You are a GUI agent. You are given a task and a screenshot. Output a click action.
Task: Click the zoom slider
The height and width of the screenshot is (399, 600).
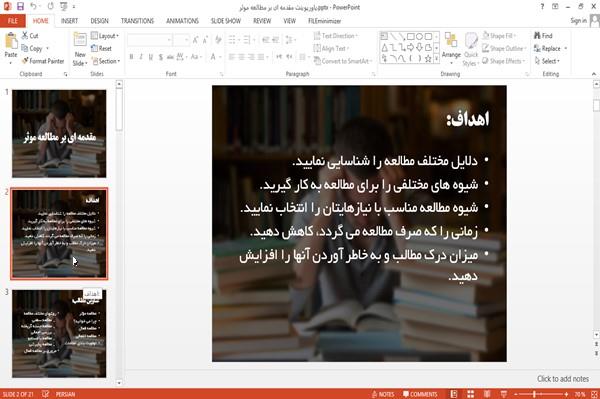click(540, 394)
